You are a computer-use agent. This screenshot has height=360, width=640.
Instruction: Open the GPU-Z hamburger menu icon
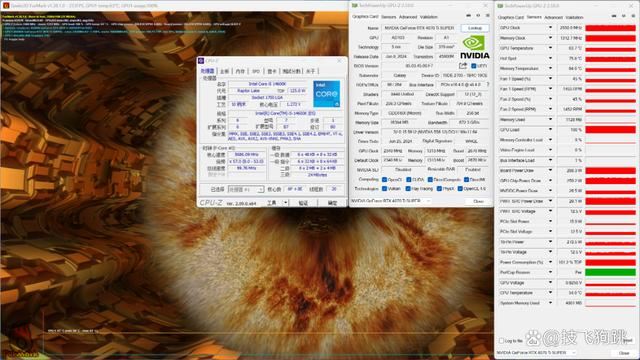pos(487,16)
